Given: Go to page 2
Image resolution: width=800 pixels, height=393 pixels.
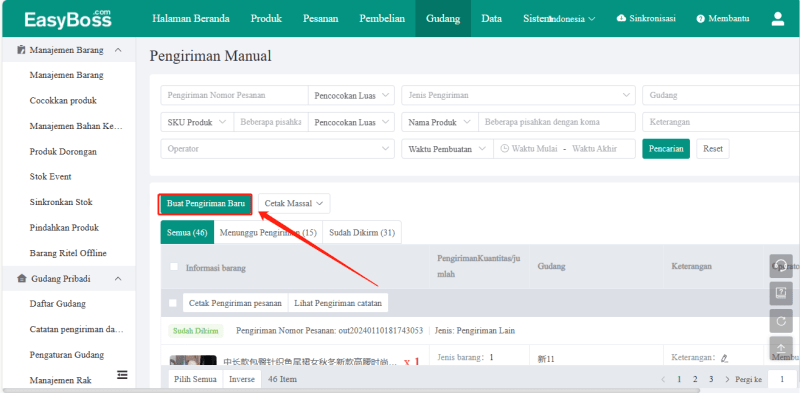Looking at the screenshot, I should 695,379.
